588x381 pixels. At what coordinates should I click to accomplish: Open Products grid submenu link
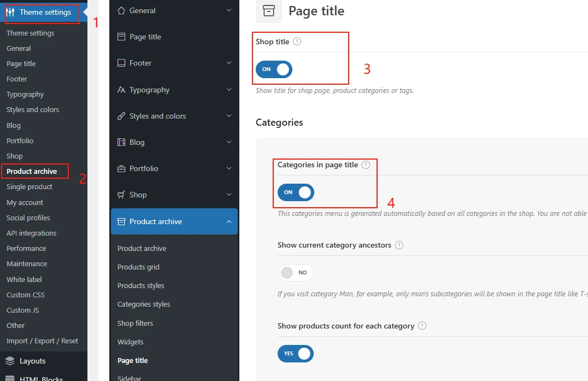[138, 267]
